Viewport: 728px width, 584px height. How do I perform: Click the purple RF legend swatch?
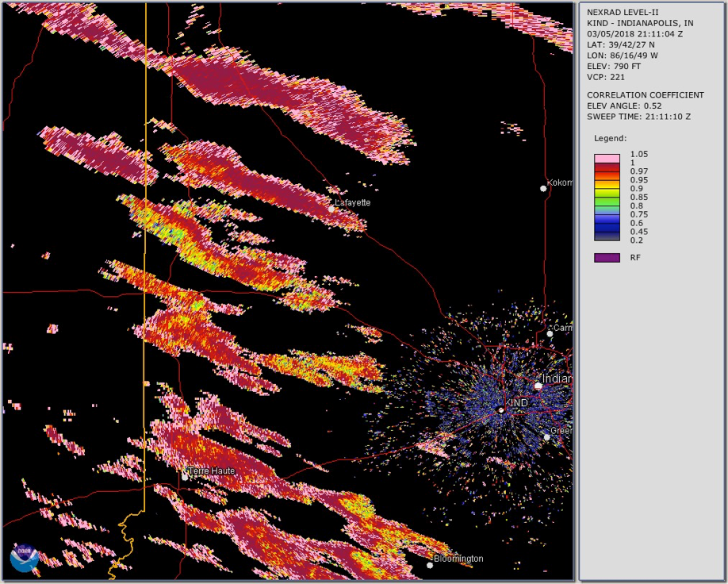[x=607, y=258]
